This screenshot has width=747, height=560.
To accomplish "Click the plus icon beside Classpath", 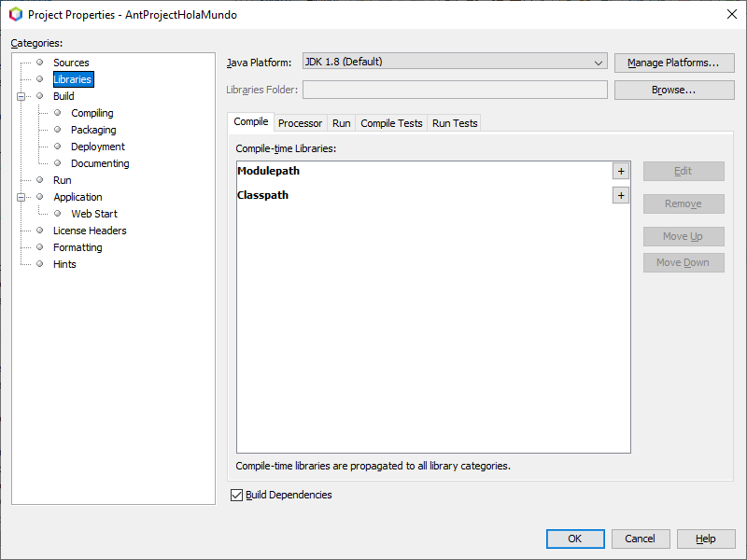I will coord(621,195).
